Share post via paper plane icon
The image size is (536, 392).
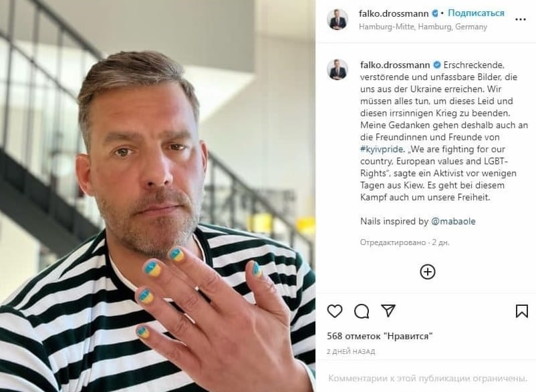pyautogui.click(x=388, y=311)
